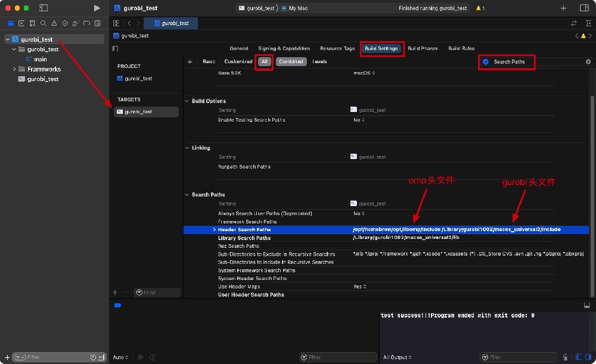Clear the Search Paths search field

click(x=588, y=61)
